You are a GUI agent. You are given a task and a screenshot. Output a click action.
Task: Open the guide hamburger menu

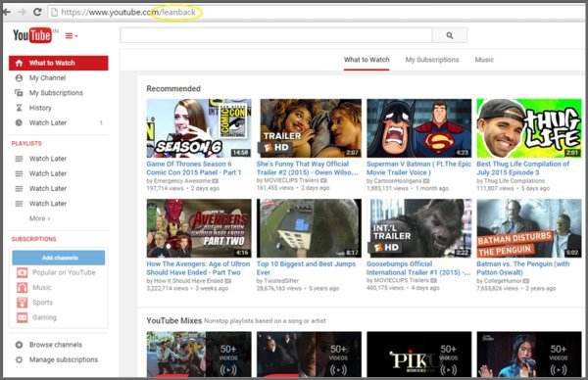pos(71,36)
